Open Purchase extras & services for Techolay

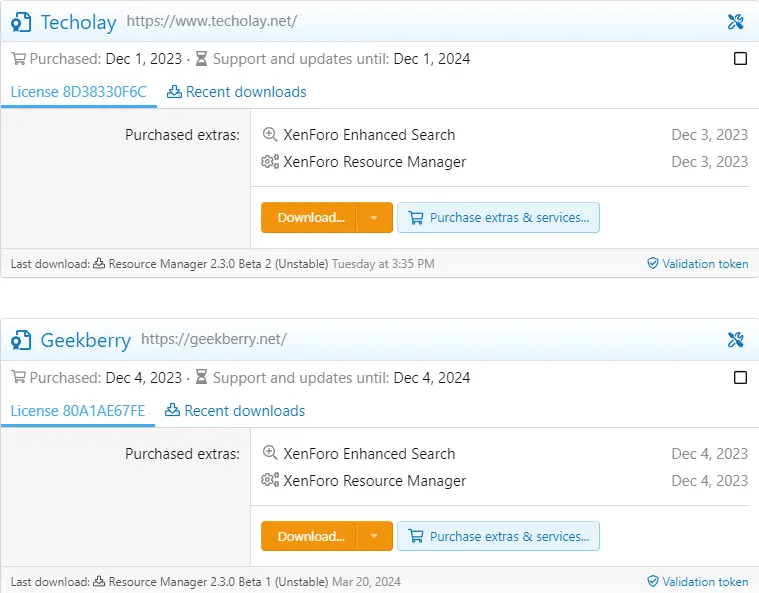click(x=499, y=218)
